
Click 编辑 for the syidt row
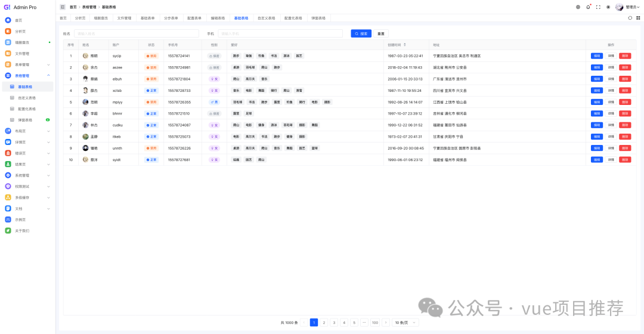click(597, 159)
